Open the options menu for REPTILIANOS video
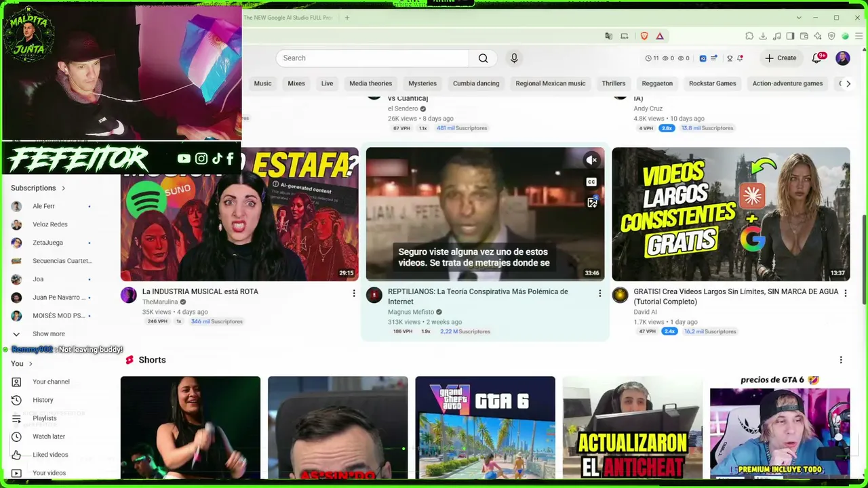 599,293
